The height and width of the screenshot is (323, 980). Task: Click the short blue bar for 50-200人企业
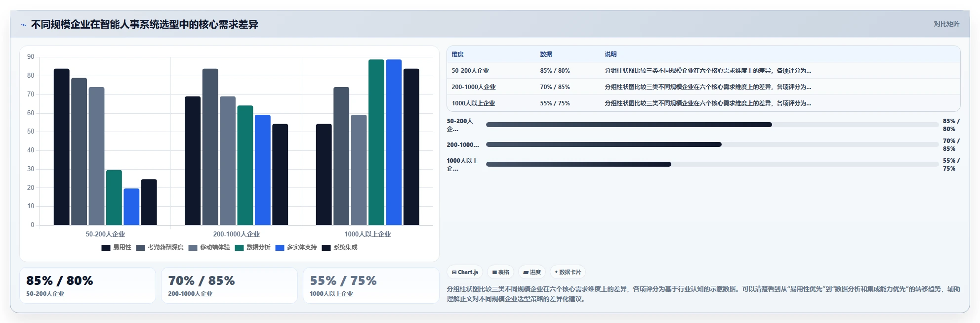(x=131, y=207)
